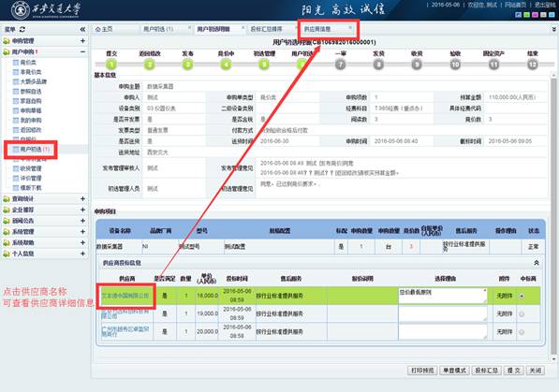Go to the 投标汇总排序 tab

click(x=272, y=29)
